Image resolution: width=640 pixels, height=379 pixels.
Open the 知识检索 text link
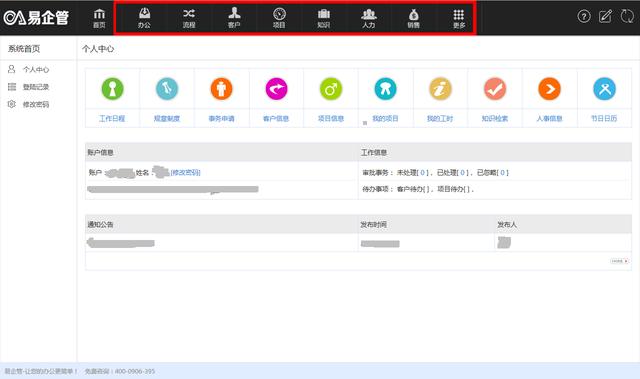tap(495, 118)
